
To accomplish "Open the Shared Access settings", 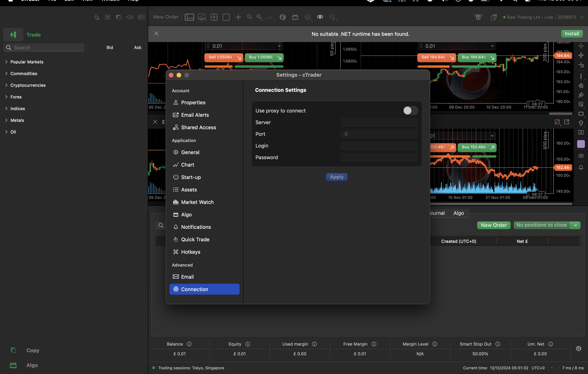I will coord(204,127).
